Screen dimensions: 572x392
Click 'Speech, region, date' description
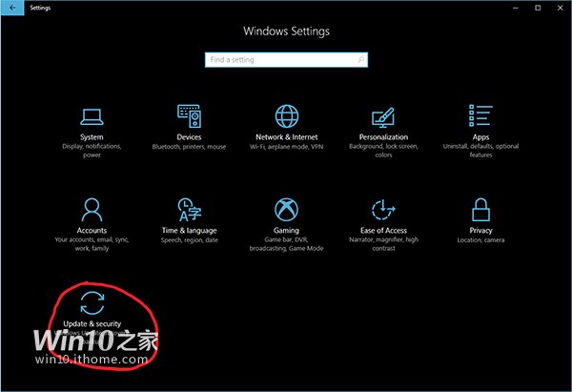pos(189,240)
